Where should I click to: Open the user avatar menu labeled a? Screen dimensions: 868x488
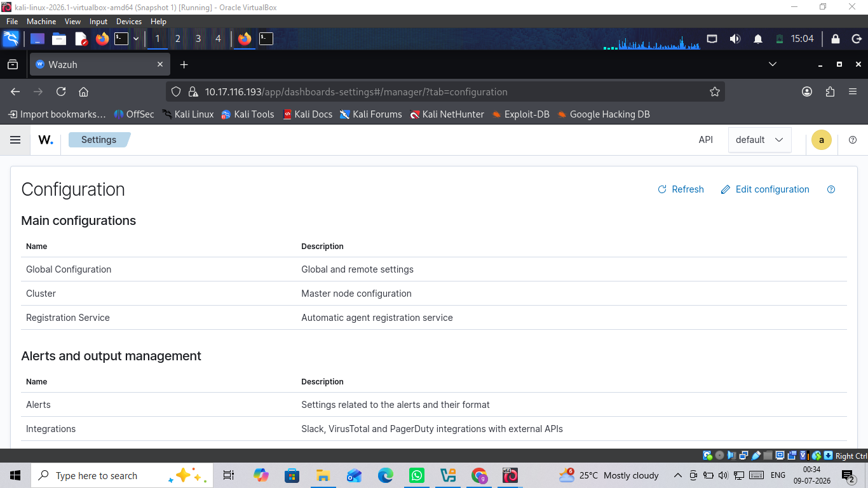coord(822,140)
